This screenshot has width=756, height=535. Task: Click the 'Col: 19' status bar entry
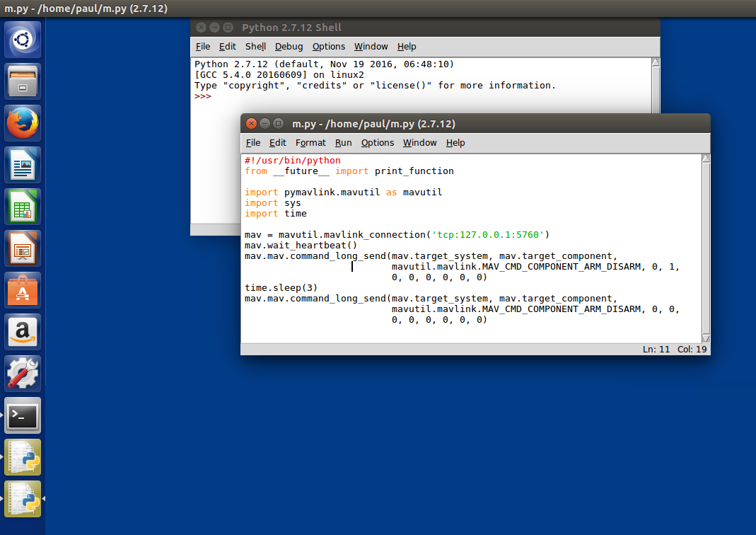[x=692, y=350]
